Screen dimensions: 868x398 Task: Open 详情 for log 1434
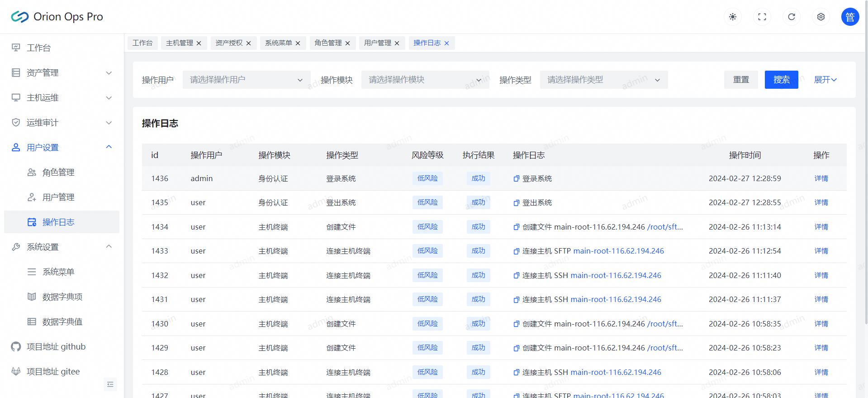click(x=821, y=227)
